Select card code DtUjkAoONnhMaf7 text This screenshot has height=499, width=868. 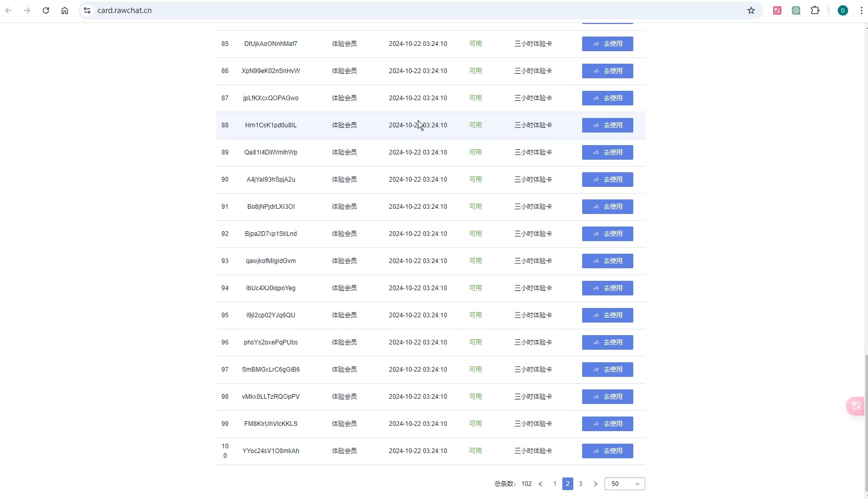(x=271, y=44)
